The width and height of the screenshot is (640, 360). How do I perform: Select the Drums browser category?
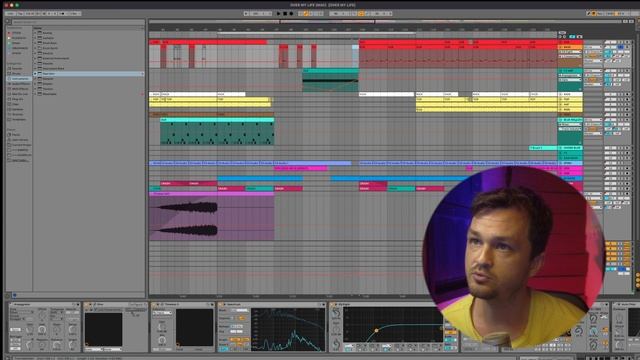(x=17, y=73)
